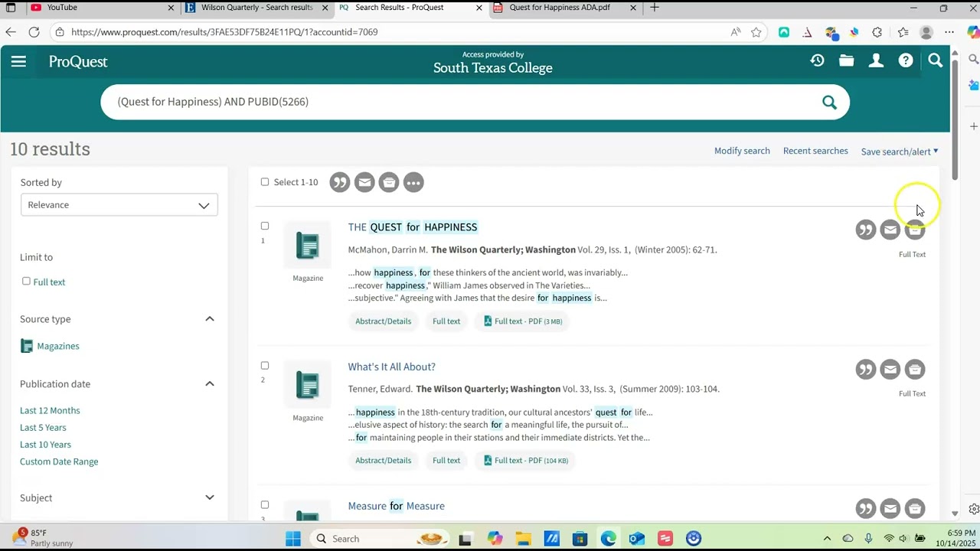Click in the ProQuest search query field
The height and width of the screenshot is (551, 980).
tap(459, 102)
